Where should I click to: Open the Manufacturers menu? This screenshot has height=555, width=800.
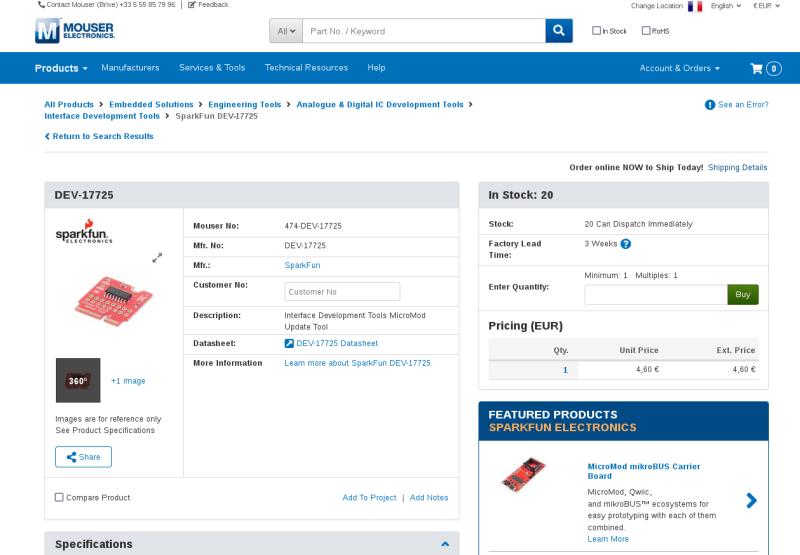click(x=130, y=68)
